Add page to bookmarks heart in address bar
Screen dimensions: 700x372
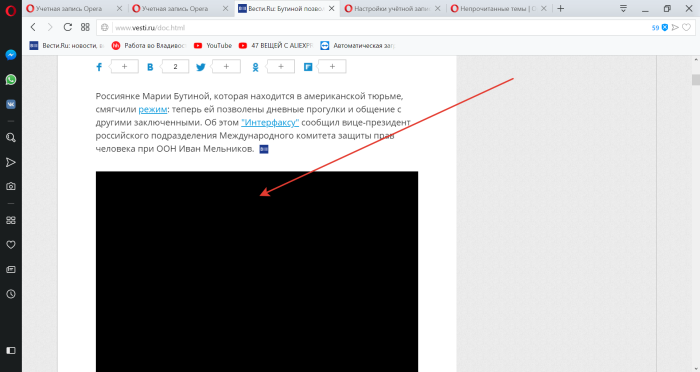click(687, 28)
